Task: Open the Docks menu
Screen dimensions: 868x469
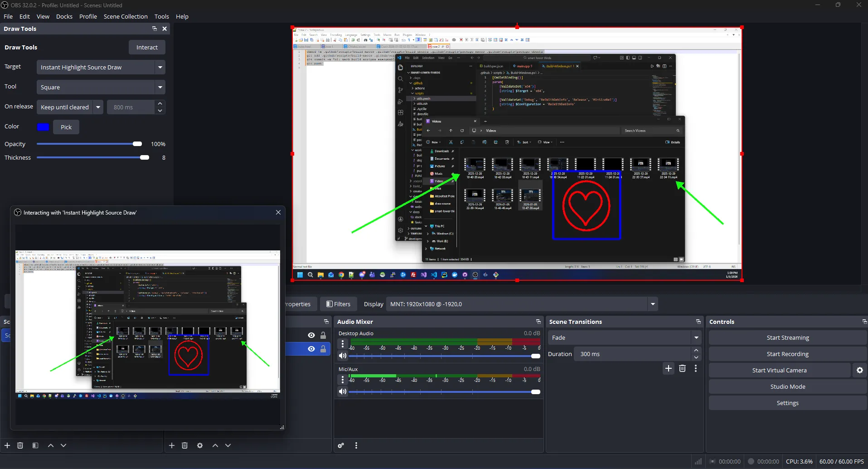Action: tap(64, 16)
